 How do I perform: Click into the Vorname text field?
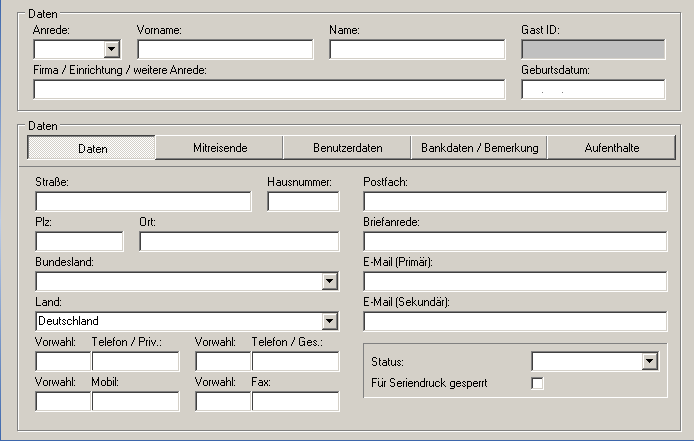(225, 49)
